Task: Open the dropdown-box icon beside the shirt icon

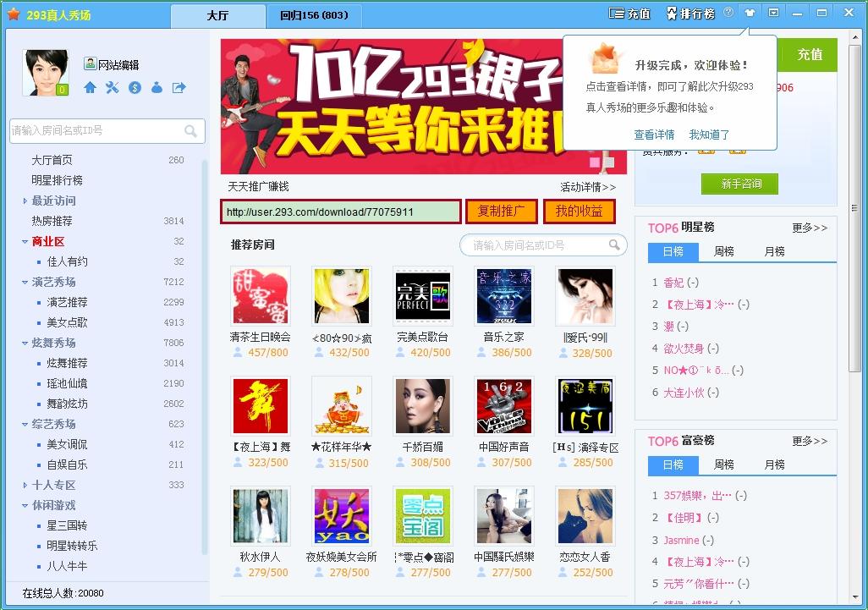Action: click(774, 13)
